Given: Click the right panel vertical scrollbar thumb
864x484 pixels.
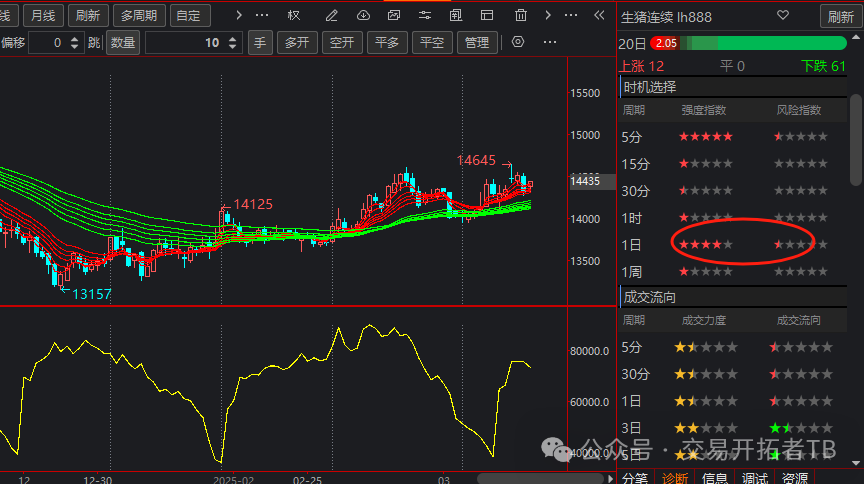Looking at the screenshot, I should click(856, 140).
